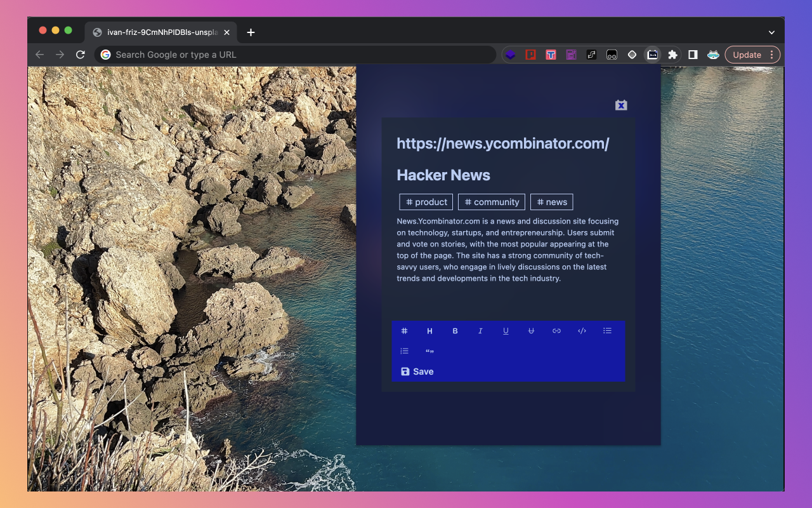Click the #community tag
Image resolution: width=812 pixels, height=508 pixels.
[492, 202]
